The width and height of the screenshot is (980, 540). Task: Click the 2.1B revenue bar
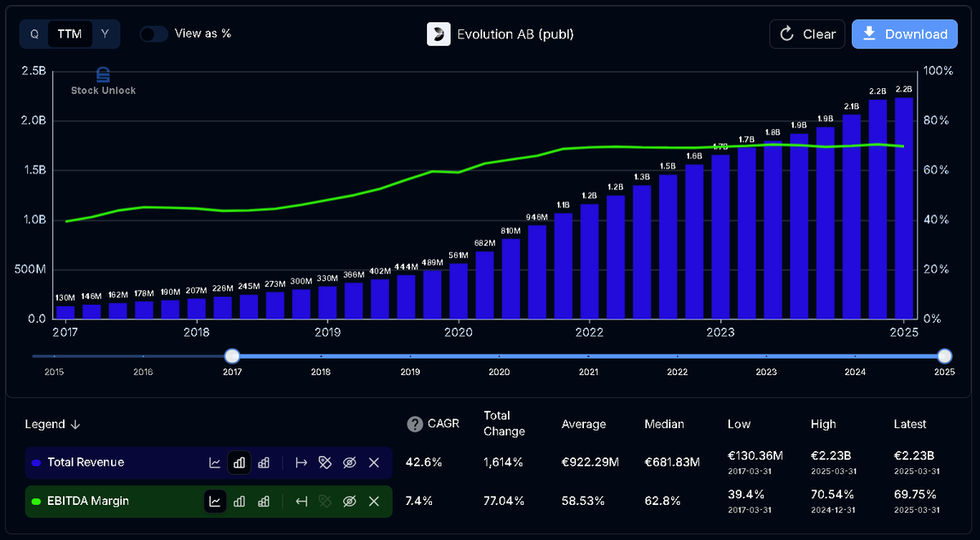pyautogui.click(x=852, y=216)
